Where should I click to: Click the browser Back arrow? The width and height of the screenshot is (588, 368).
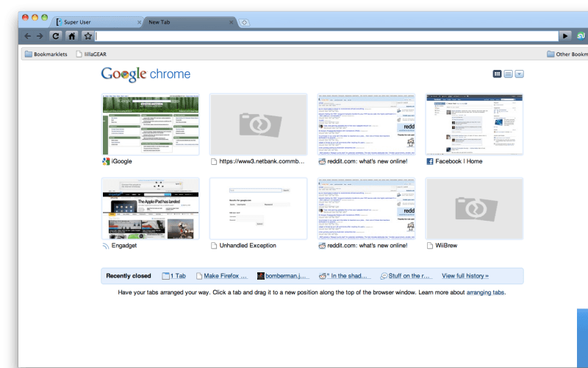tap(27, 36)
